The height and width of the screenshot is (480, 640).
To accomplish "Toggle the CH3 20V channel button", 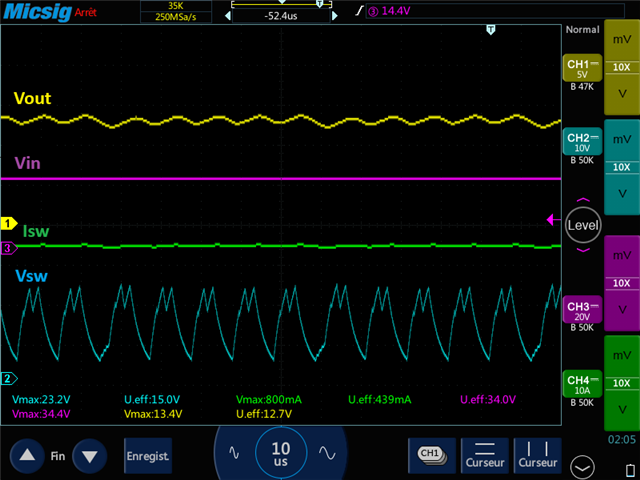I will coord(582,310).
